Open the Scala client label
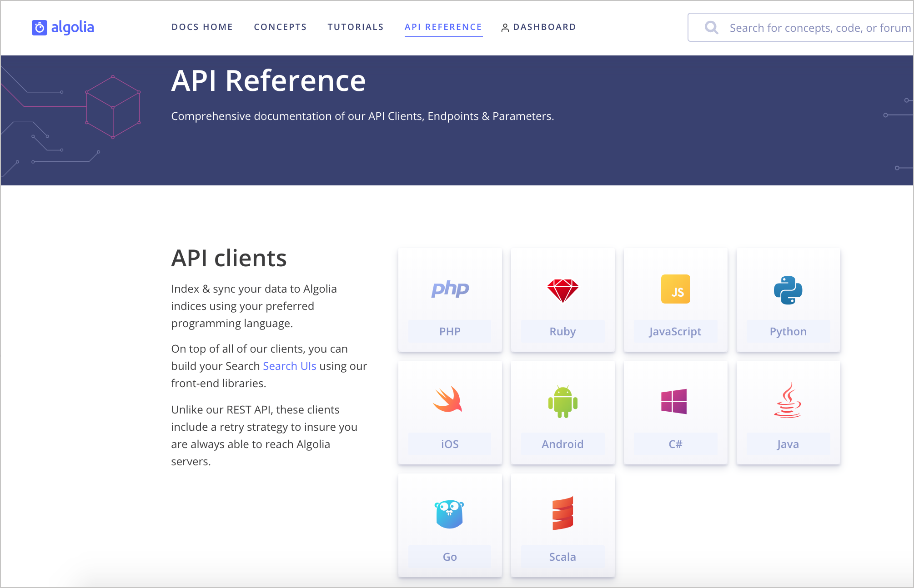Screen dimensions: 914x588 pos(563,557)
